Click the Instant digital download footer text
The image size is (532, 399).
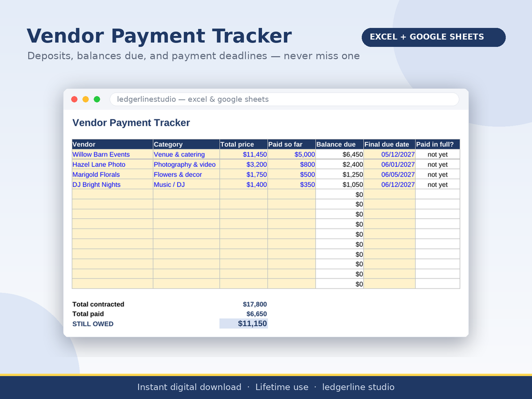pos(189,387)
